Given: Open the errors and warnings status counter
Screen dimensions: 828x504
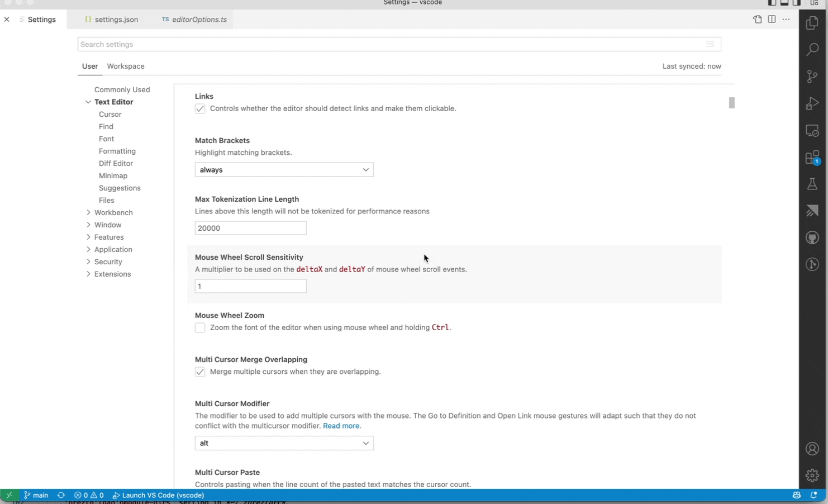Looking at the screenshot, I should click(x=89, y=495).
